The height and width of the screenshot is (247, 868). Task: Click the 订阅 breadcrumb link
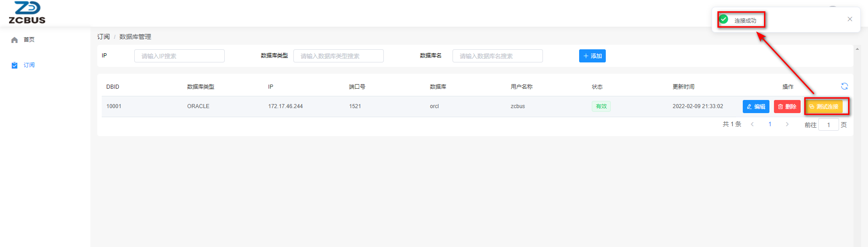(104, 37)
